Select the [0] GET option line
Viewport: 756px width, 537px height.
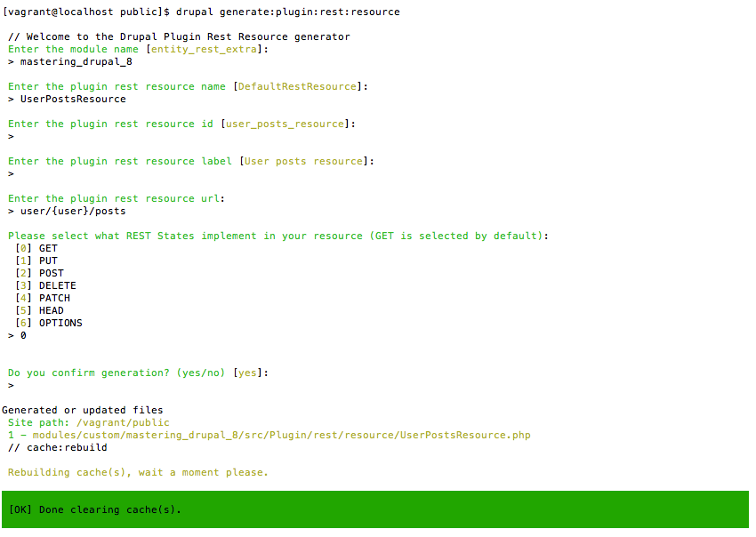pyautogui.click(x=36, y=248)
